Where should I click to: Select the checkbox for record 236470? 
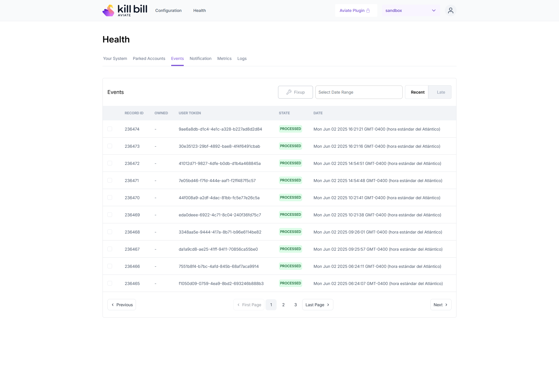pyautogui.click(x=110, y=197)
